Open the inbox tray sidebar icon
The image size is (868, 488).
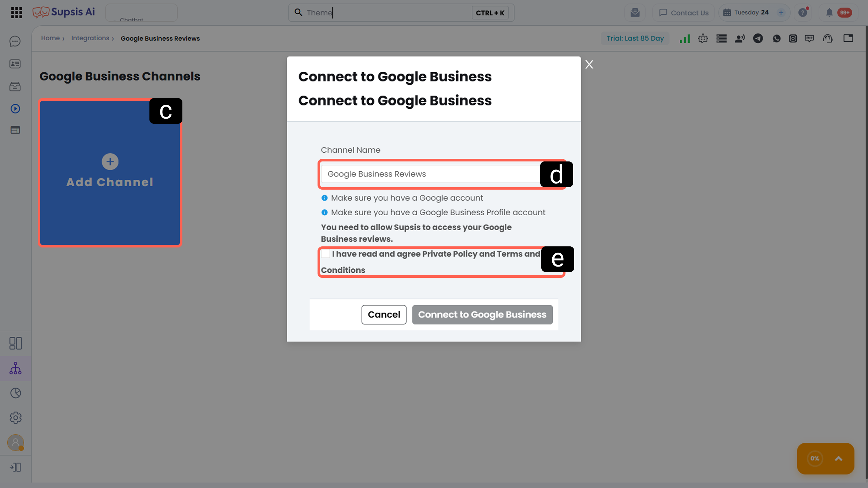pos(15,86)
